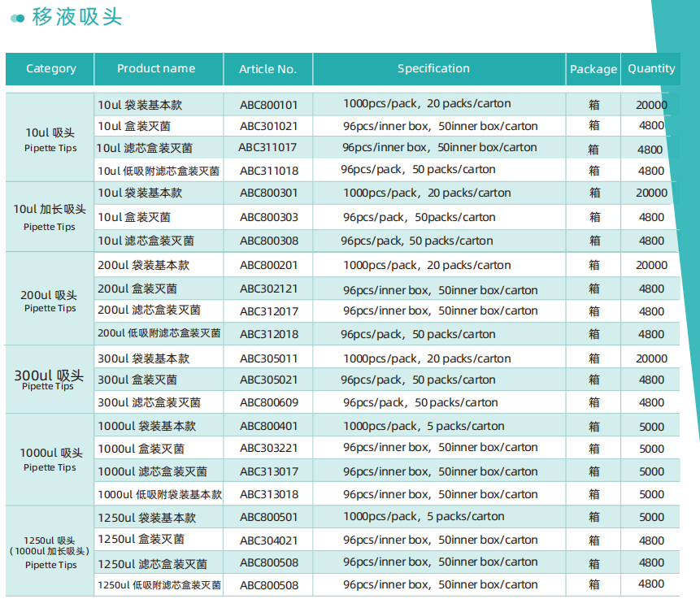
Task: Select article number ABC313017
Action: 268,471
